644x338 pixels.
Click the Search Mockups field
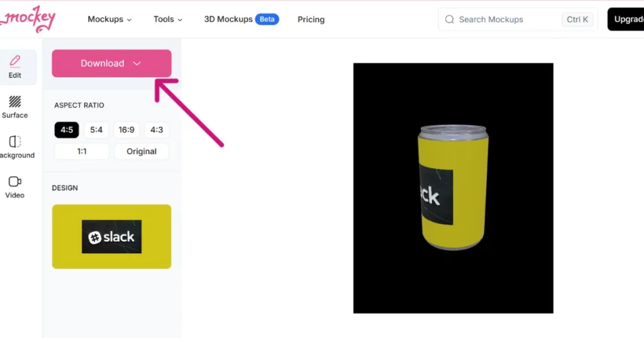point(518,19)
